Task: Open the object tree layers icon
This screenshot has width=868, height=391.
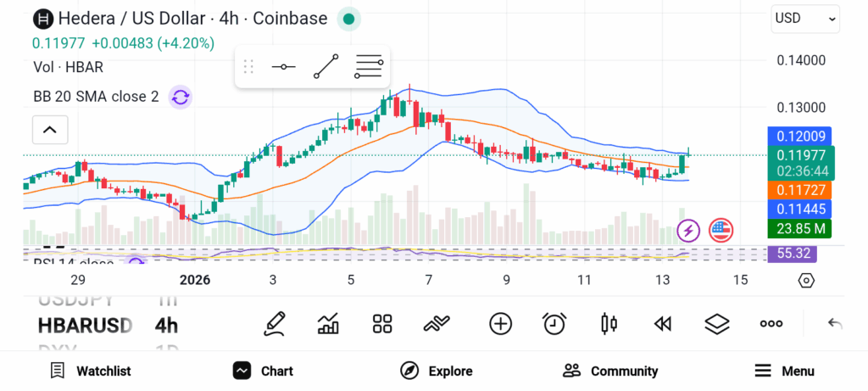Action: 717,323
